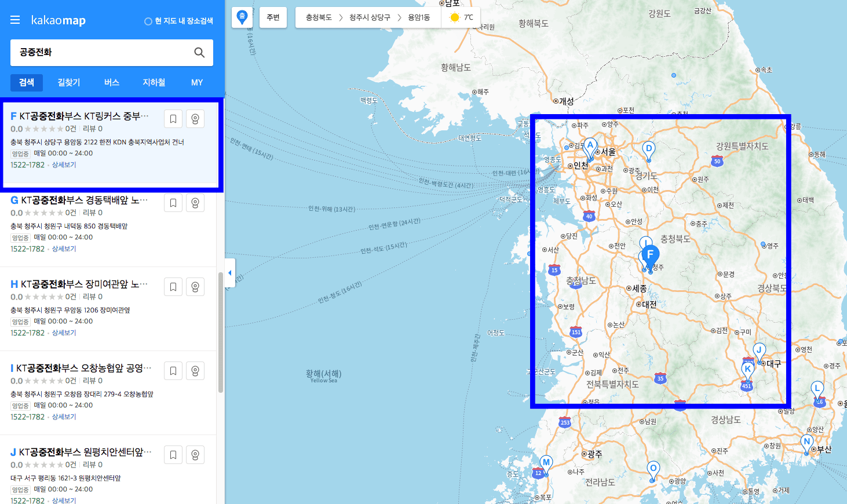Open roadview for result G 경동택배앞
The width and height of the screenshot is (847, 504).
pyautogui.click(x=195, y=203)
